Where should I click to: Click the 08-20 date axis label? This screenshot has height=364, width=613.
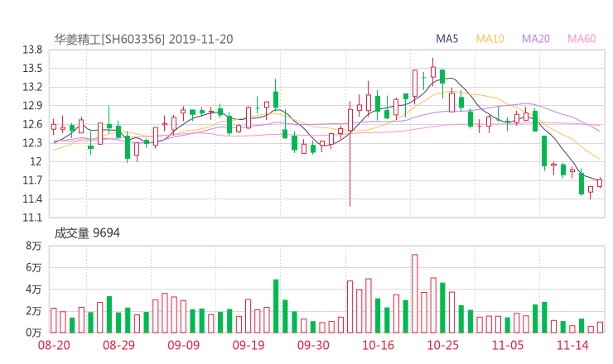tap(54, 345)
